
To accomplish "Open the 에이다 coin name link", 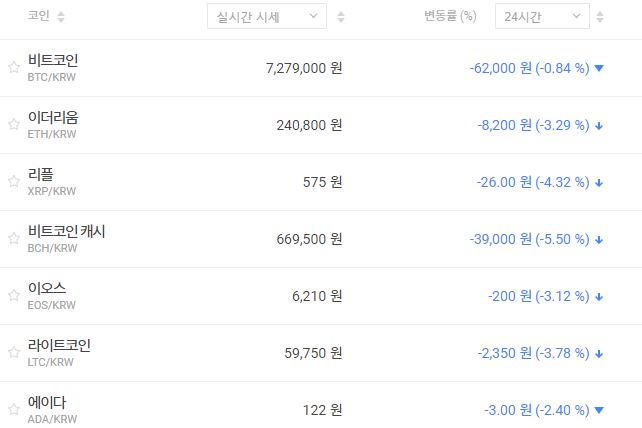I will pyautogui.click(x=47, y=403).
